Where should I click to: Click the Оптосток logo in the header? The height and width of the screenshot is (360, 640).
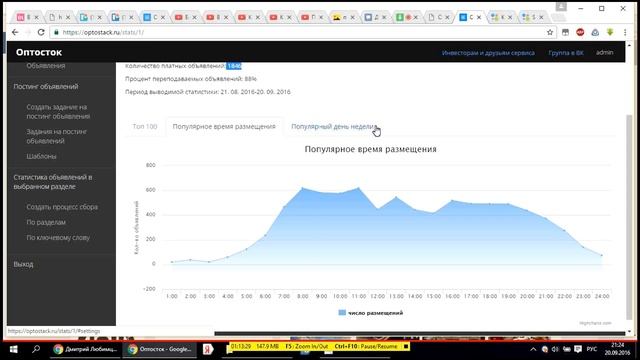[39, 52]
